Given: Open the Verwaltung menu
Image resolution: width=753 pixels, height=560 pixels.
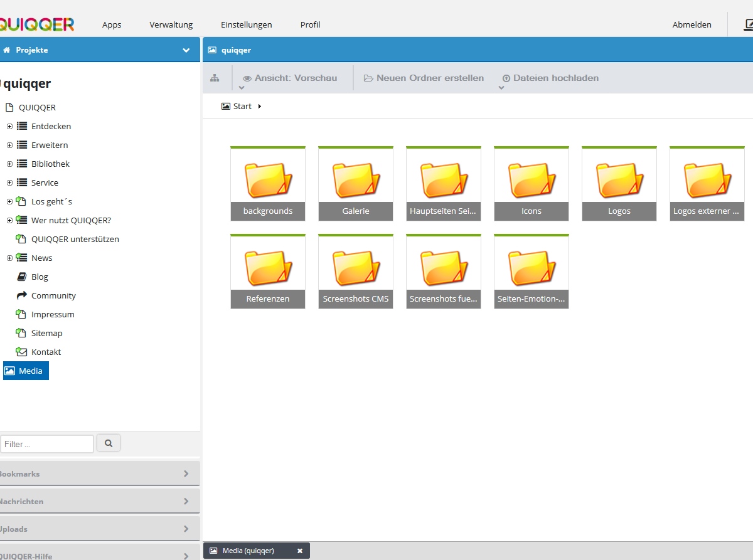Looking at the screenshot, I should (x=171, y=25).
